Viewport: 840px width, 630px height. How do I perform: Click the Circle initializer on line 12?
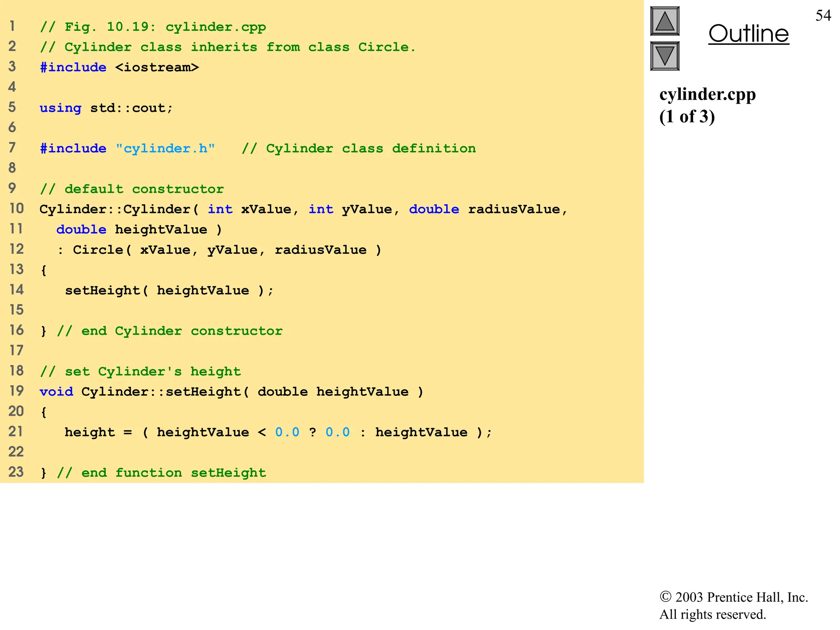pyautogui.click(x=219, y=250)
